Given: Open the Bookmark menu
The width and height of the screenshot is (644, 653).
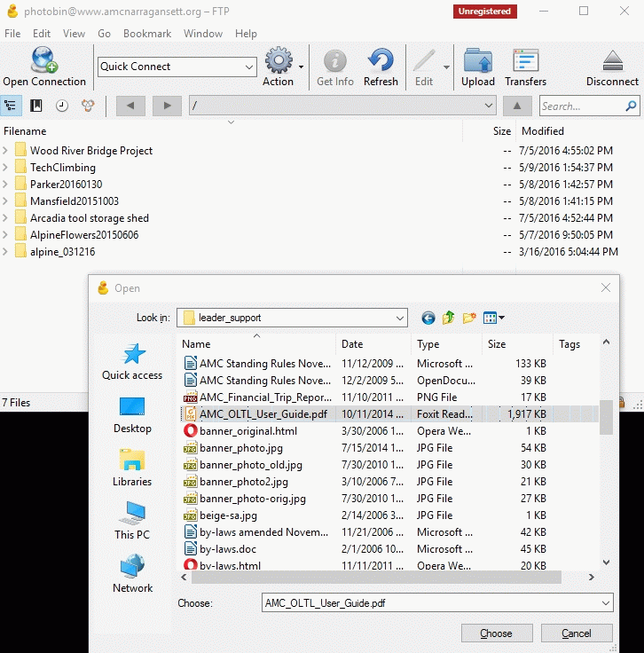Looking at the screenshot, I should click(x=147, y=34).
